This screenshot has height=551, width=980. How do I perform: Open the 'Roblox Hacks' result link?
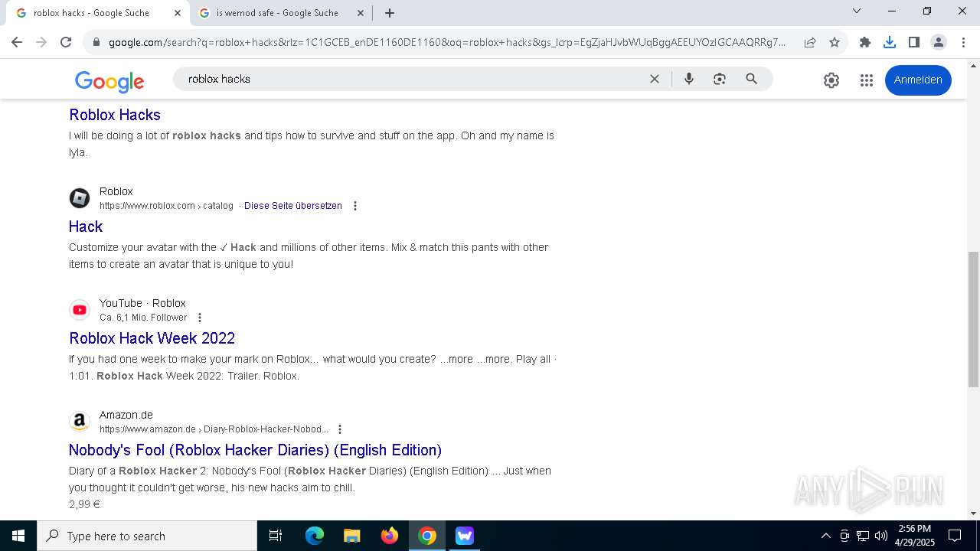tap(115, 115)
